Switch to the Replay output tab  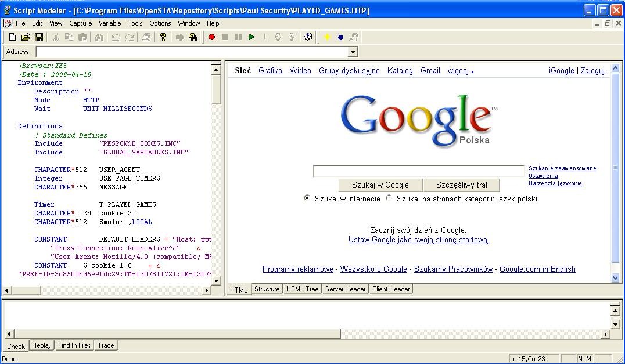pos(42,345)
